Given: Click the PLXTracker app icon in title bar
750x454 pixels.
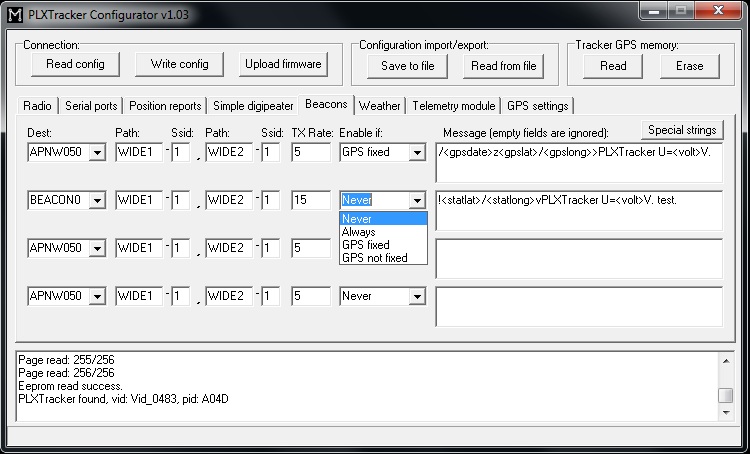Looking at the screenshot, I should coord(15,15).
